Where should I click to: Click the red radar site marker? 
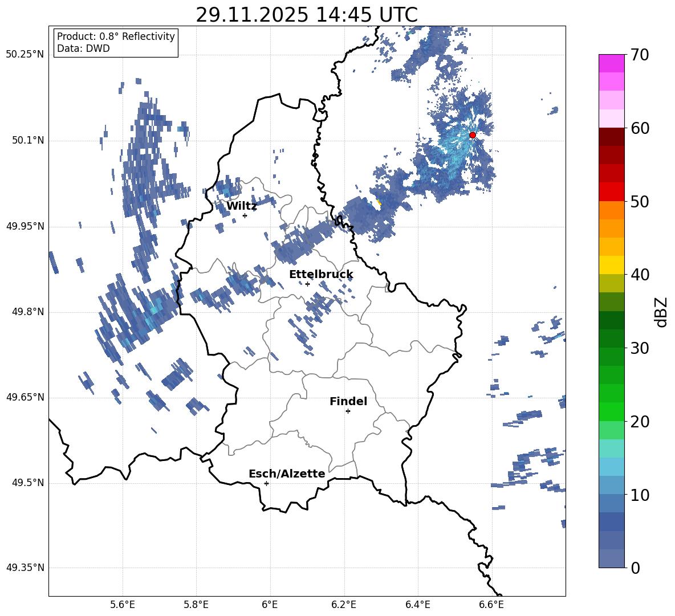click(472, 135)
